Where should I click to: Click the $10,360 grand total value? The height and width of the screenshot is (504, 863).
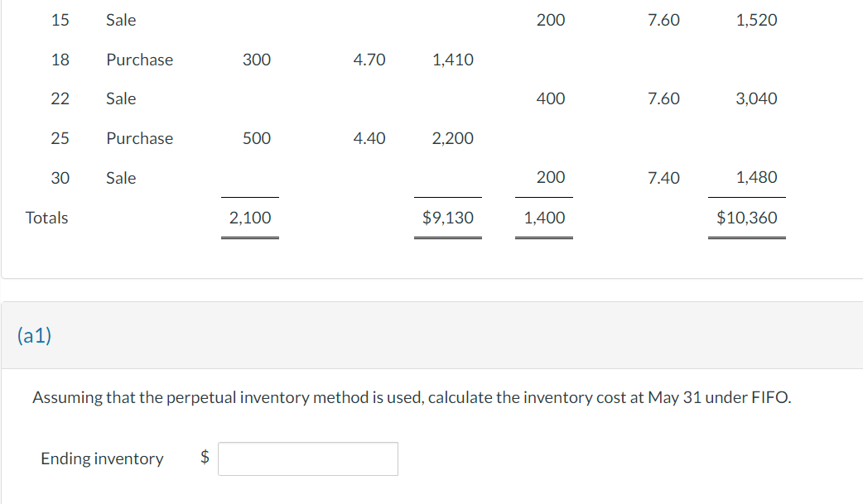(746, 217)
